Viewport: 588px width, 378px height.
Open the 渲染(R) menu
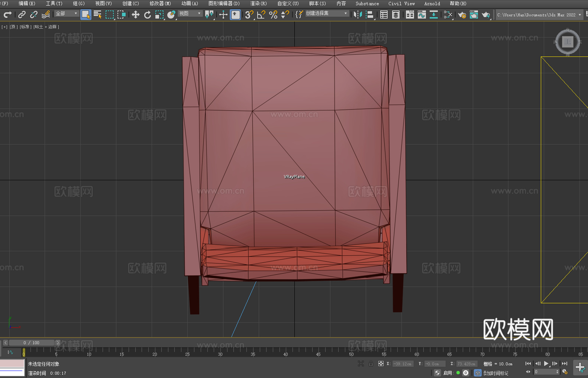click(259, 3)
